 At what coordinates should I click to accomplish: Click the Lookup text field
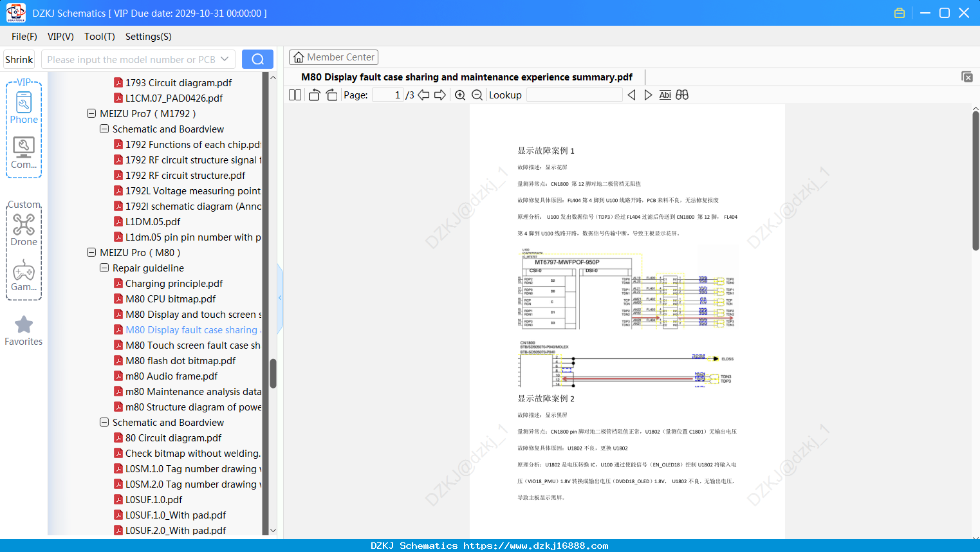[x=575, y=95]
